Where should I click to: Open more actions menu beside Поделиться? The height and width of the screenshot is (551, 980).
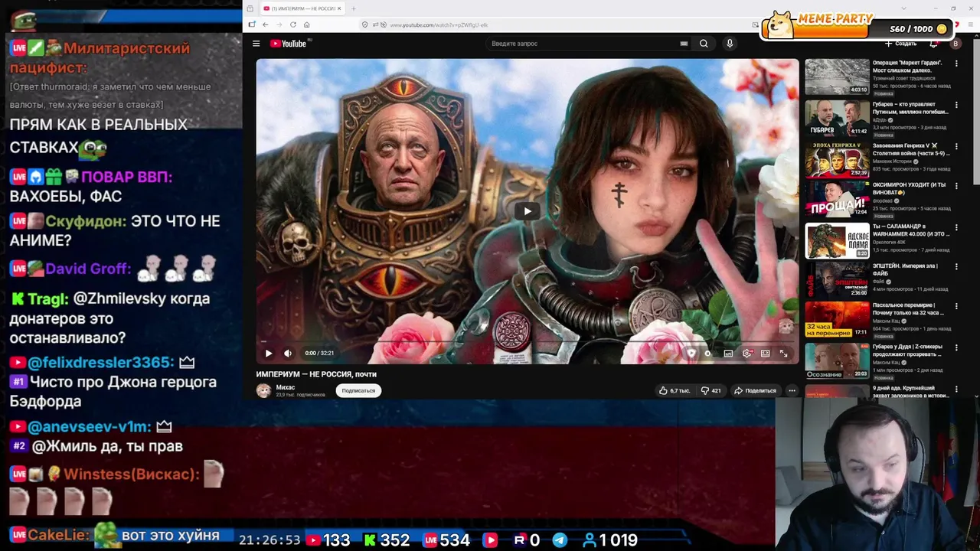pos(792,390)
